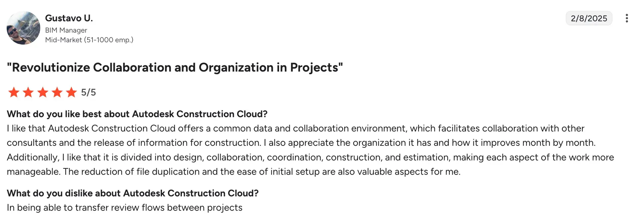644x223 pixels.
Task: Click the fourth rating star
Action: click(x=57, y=92)
